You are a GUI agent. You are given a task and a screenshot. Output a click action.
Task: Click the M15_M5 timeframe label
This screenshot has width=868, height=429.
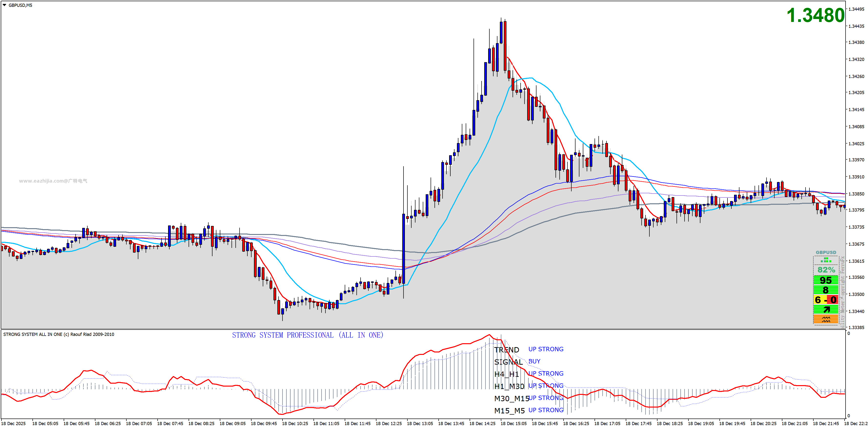pos(509,411)
